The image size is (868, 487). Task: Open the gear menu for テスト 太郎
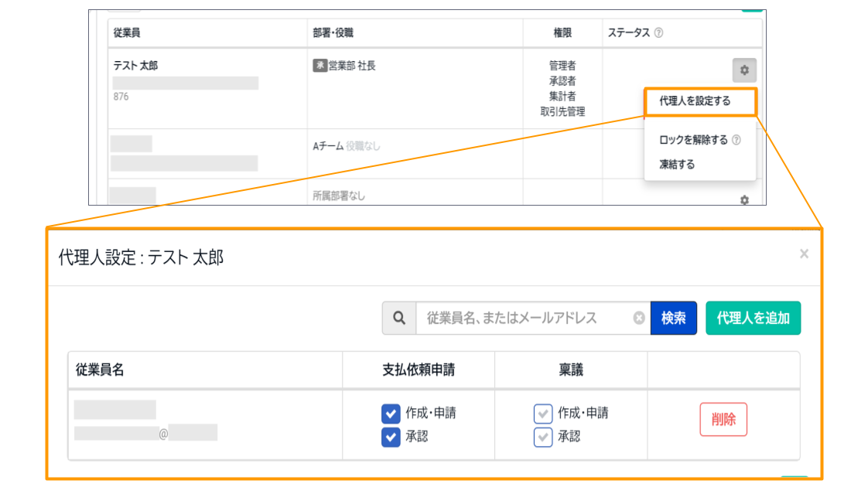pos(744,70)
